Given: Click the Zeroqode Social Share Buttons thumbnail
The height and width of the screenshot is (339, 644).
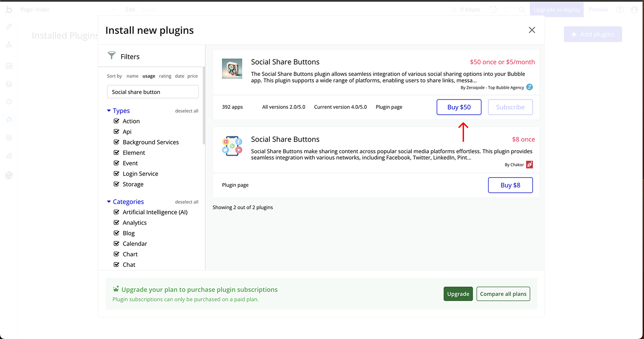Looking at the screenshot, I should [232, 68].
